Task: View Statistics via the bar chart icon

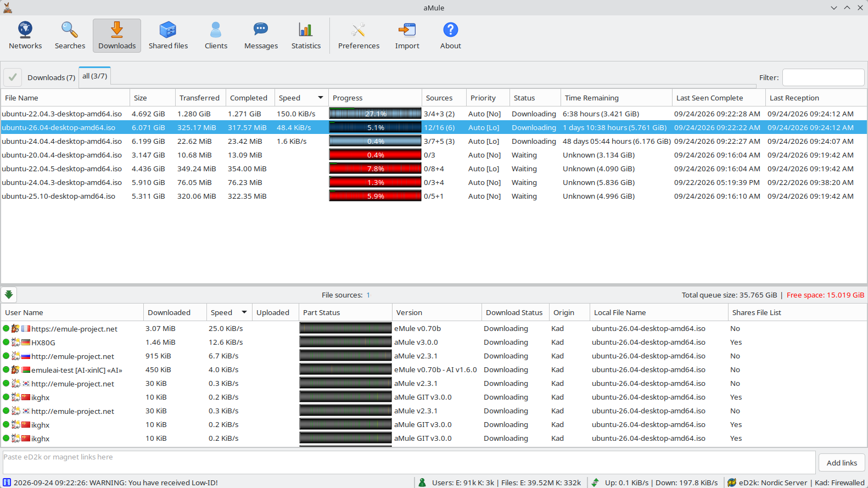Action: point(306,36)
